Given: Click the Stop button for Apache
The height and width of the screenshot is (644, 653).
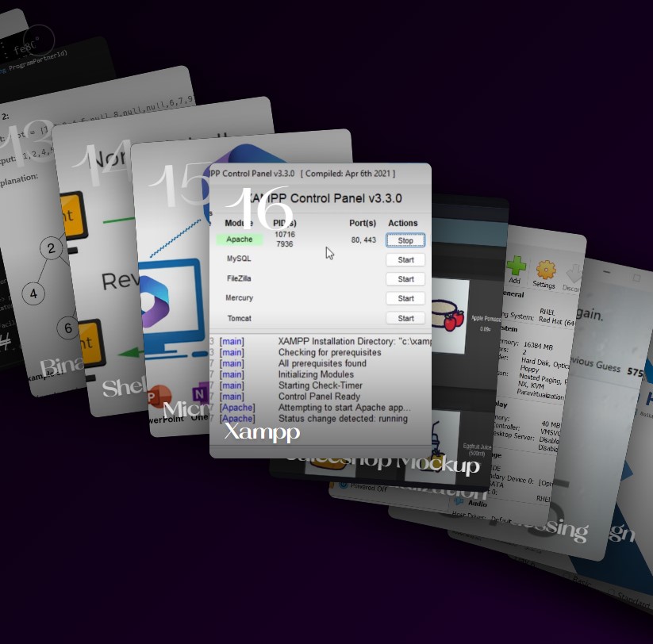Looking at the screenshot, I should coord(405,240).
